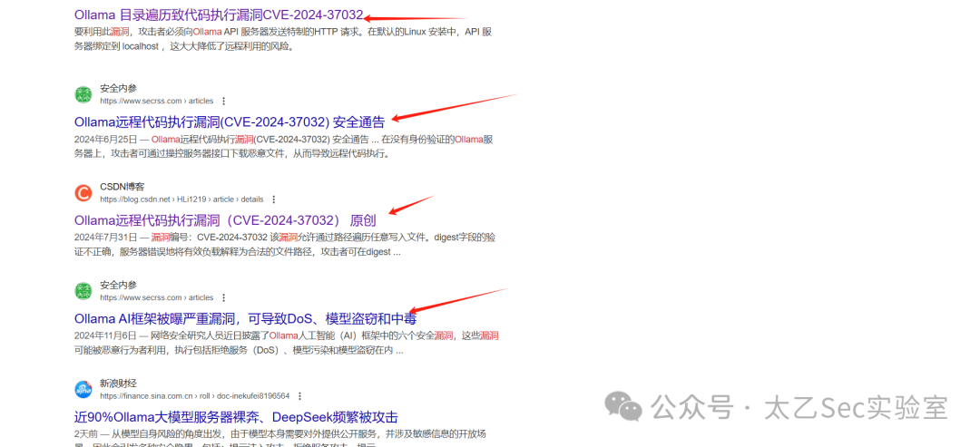The image size is (980, 447).
Task: Open Ollama远程代码执行漏洞 原创 CSDN result
Action: click(225, 220)
